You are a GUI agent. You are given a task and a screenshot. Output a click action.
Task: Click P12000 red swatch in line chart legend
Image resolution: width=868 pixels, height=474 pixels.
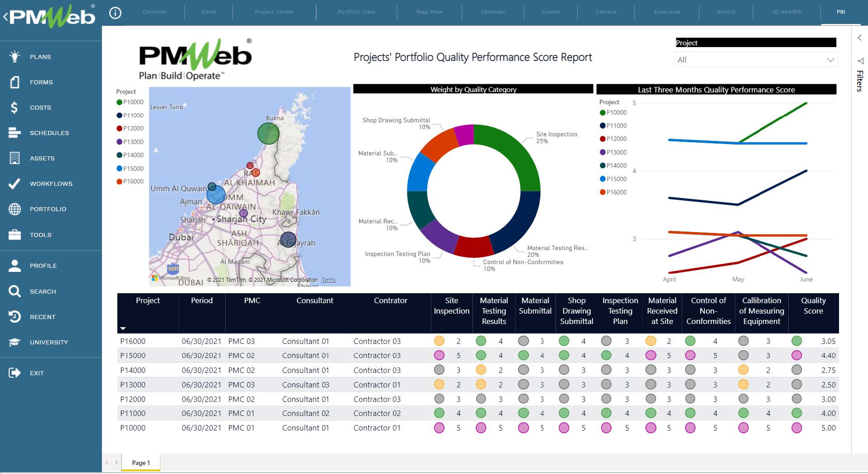coord(603,139)
